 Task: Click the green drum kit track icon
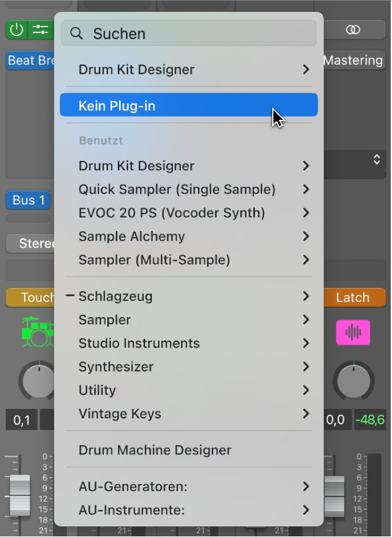click(x=38, y=332)
